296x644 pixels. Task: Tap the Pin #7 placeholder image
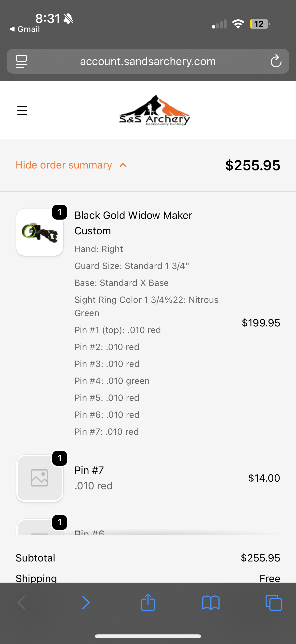click(x=40, y=478)
